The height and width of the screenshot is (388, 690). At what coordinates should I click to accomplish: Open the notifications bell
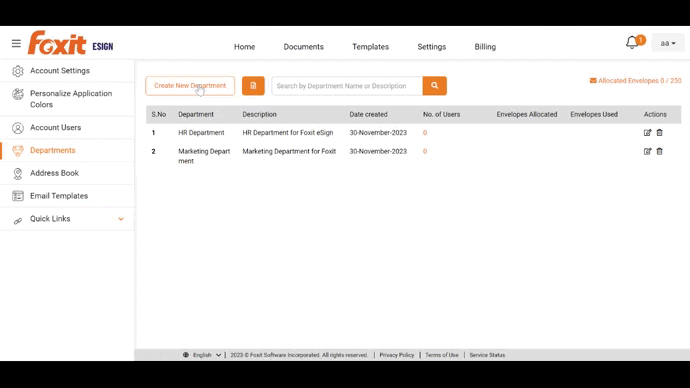pos(632,43)
